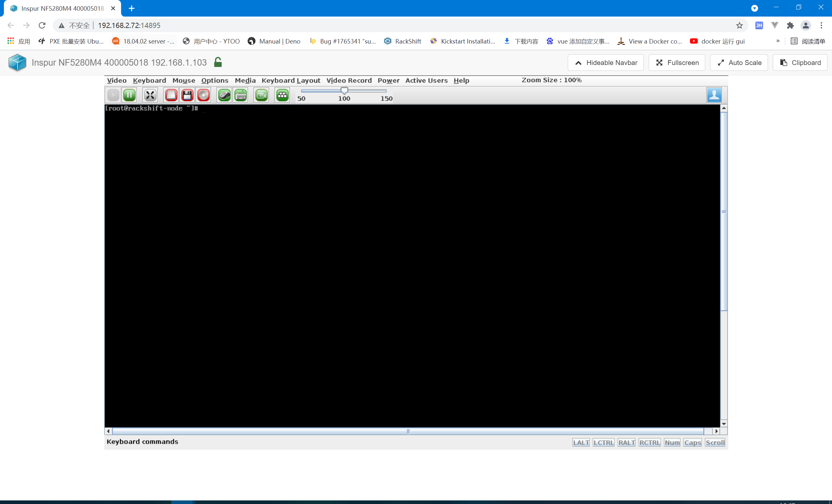This screenshot has height=504, width=832.
Task: Open the soft keyboard icon
Action: [241, 95]
